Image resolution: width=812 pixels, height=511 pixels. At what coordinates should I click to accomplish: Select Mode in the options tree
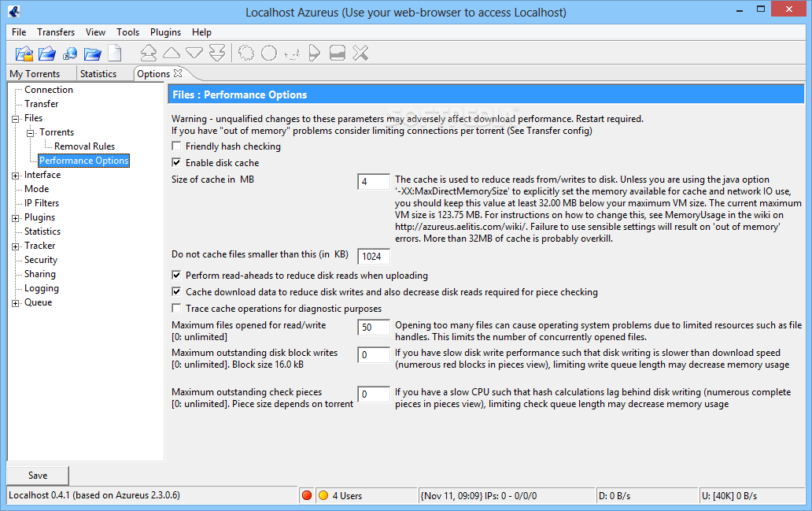(x=37, y=189)
